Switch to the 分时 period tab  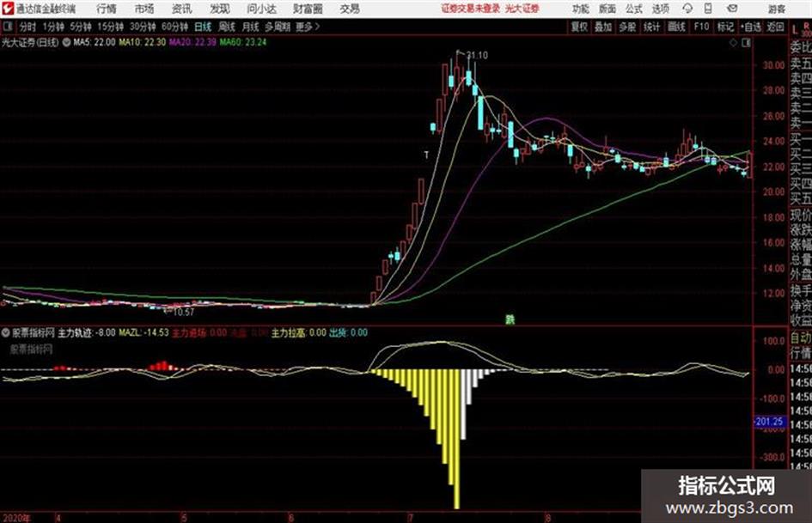[x=28, y=27]
